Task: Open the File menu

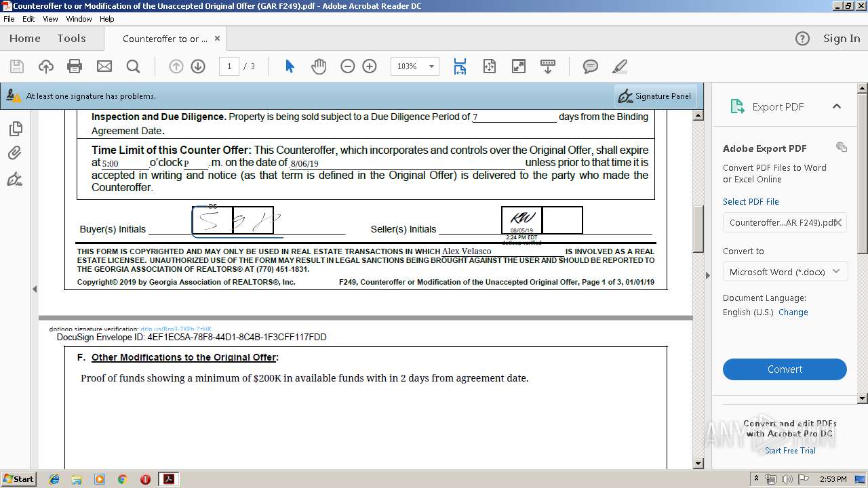Action: [x=9, y=19]
